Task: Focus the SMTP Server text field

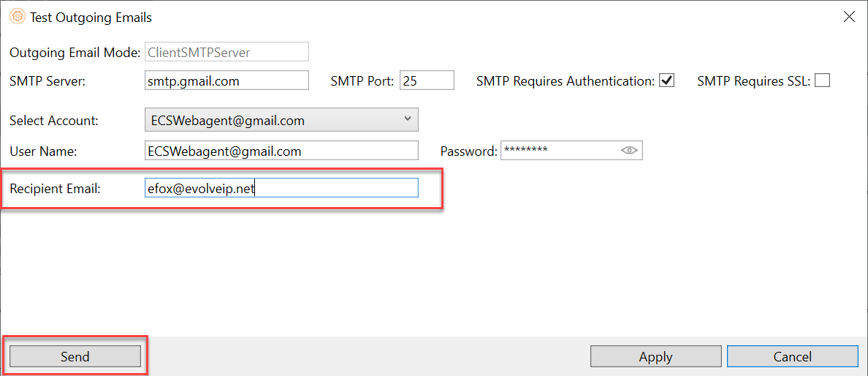Action: click(226, 80)
